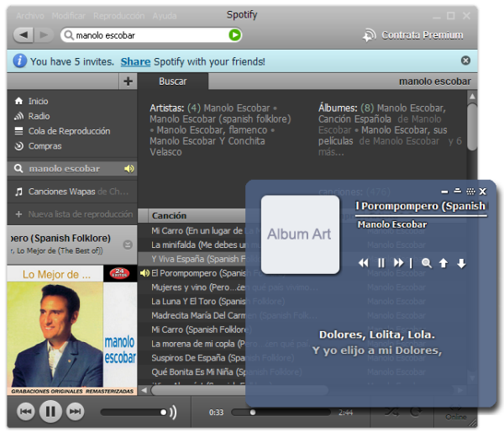The height and width of the screenshot is (432, 504).
Task: Click the compact mode icon in lyrics overlay
Action: click(x=458, y=191)
